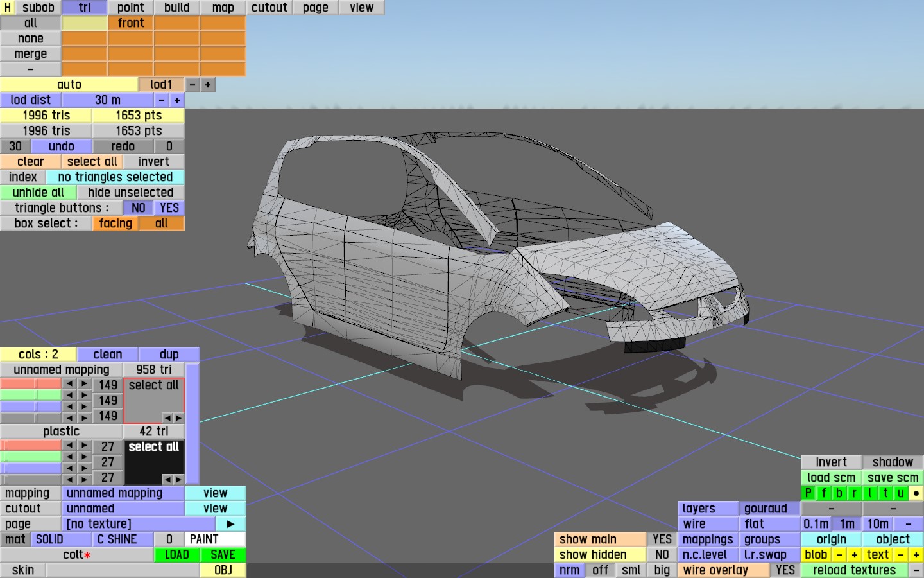Click the plus button after blob

(855, 555)
